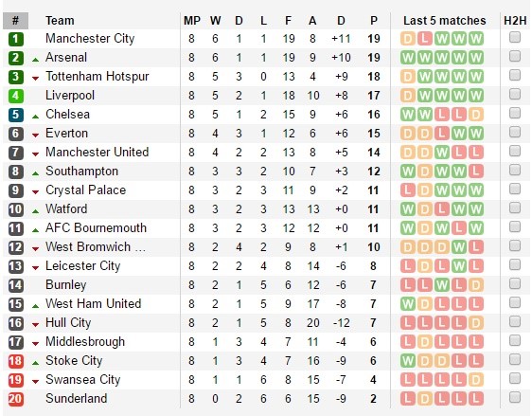The width and height of the screenshot is (532, 416).
Task: Click Stoke City's green W match result icon
Action: pos(408,361)
